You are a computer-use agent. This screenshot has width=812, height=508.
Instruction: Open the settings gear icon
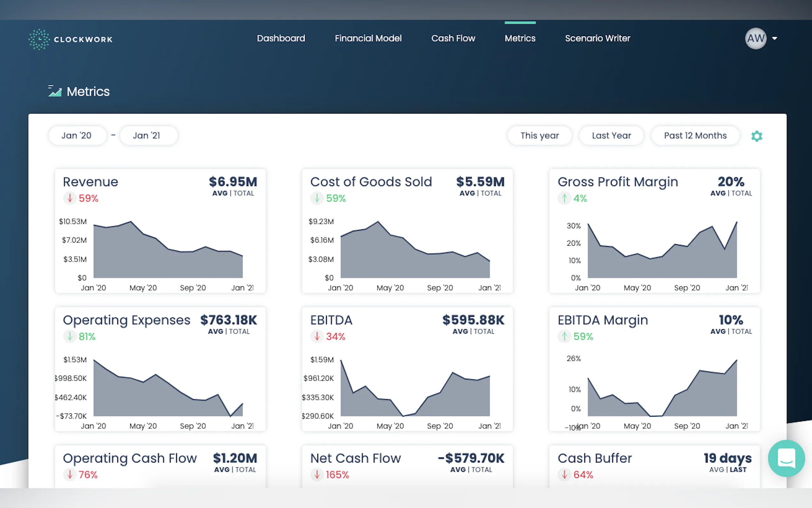(x=756, y=136)
